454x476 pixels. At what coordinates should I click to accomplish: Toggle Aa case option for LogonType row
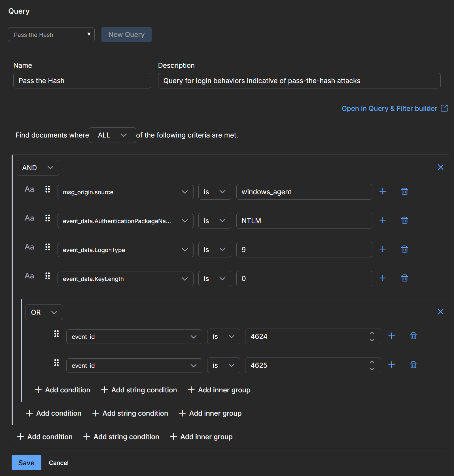29,247
